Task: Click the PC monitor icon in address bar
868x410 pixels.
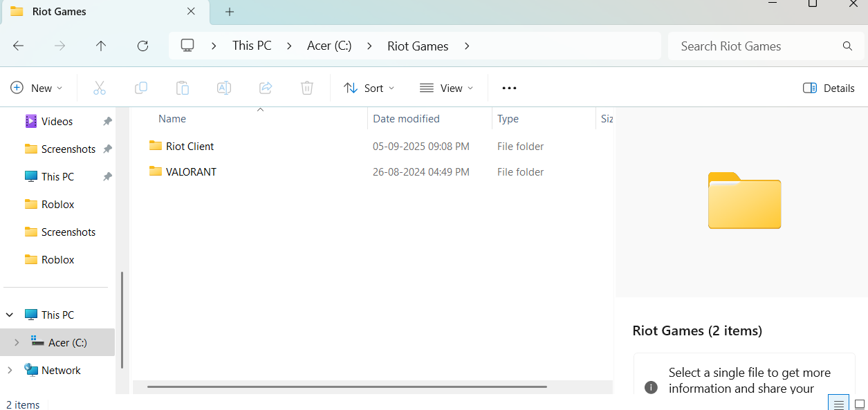Action: pos(187,46)
